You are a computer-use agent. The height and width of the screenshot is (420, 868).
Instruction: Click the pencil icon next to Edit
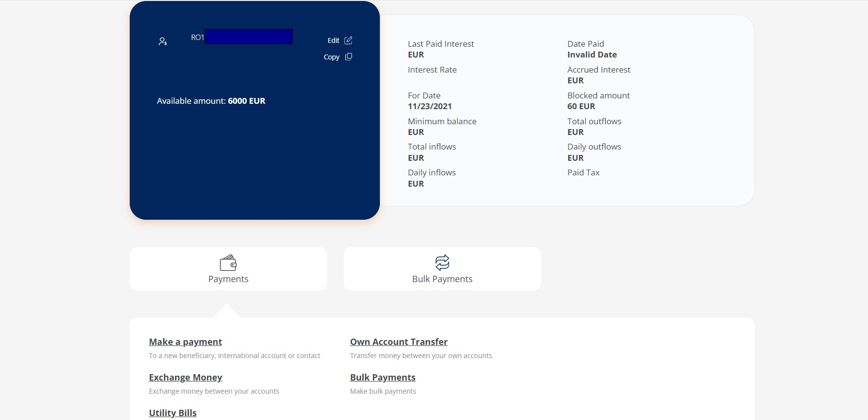[348, 40]
